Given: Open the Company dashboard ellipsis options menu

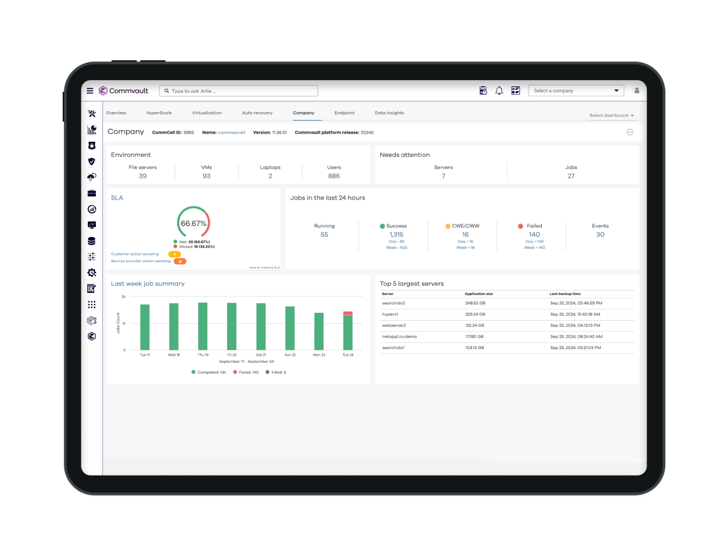Looking at the screenshot, I should coord(630,132).
